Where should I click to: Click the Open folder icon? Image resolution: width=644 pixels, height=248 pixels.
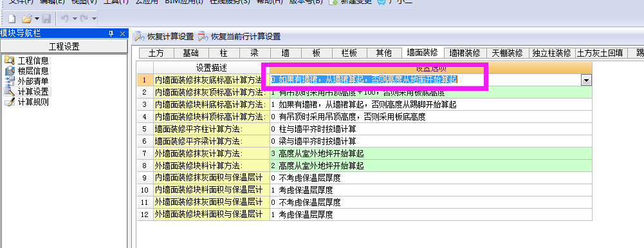(27, 19)
